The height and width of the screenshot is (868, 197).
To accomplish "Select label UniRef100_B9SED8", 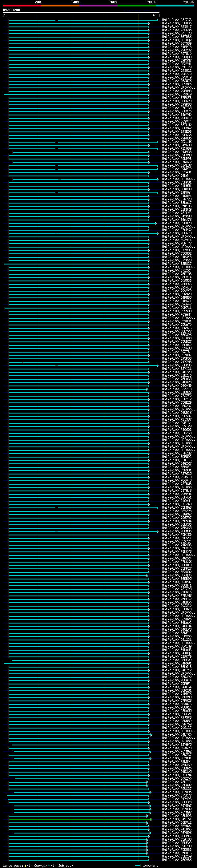I will click(177, 132).
